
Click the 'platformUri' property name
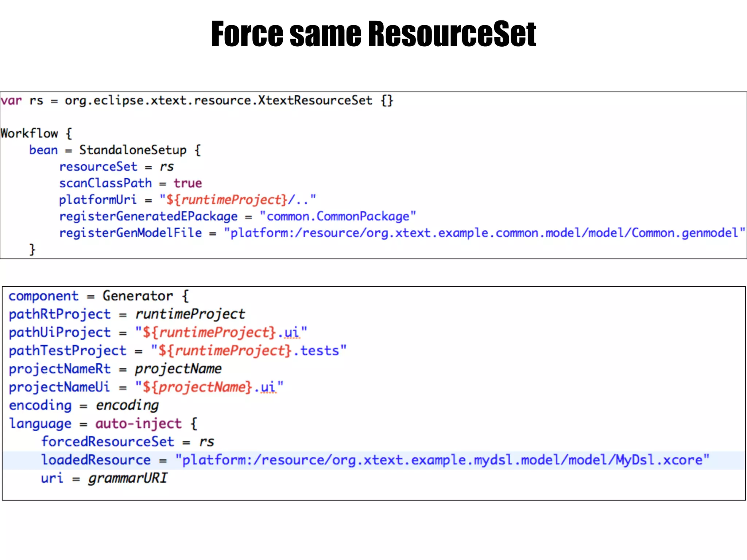tap(98, 200)
